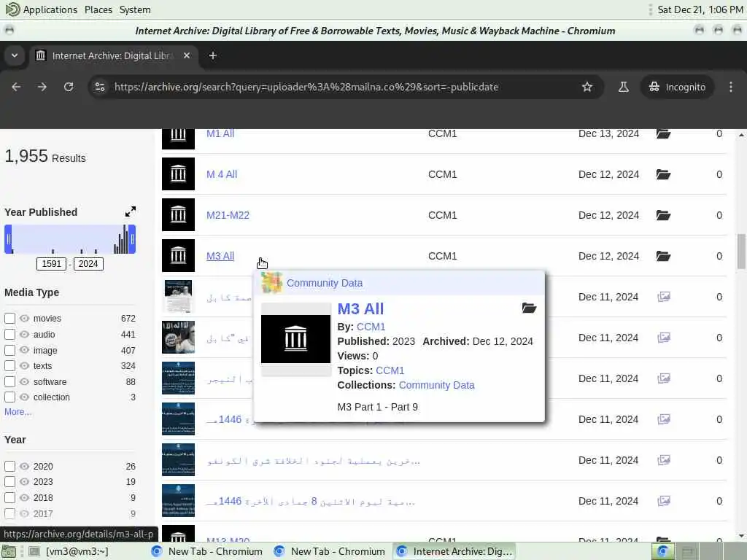Check the image media type box
Image resolution: width=747 pixels, height=560 pixels.
click(9, 350)
